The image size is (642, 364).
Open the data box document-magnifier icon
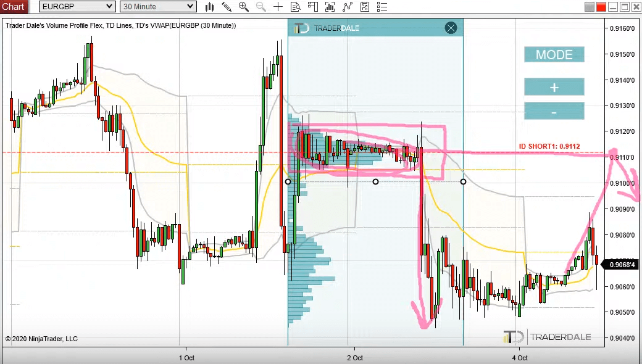295,7
